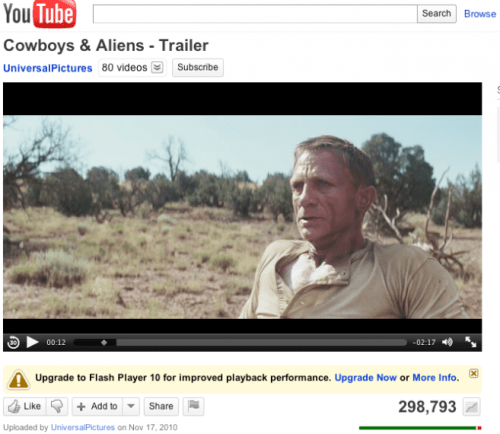The image size is (500, 434).
Task: Dismiss the Flash Player upgrade banner
Action: [473, 373]
